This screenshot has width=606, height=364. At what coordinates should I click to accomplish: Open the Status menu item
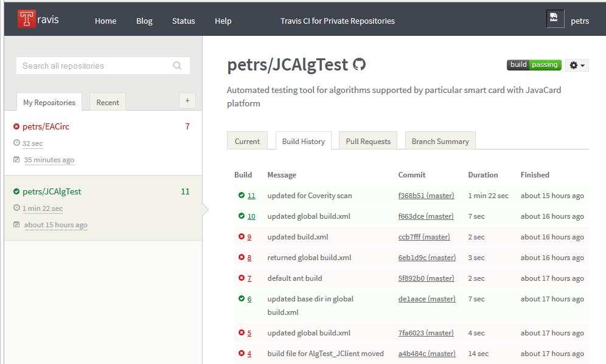(184, 21)
